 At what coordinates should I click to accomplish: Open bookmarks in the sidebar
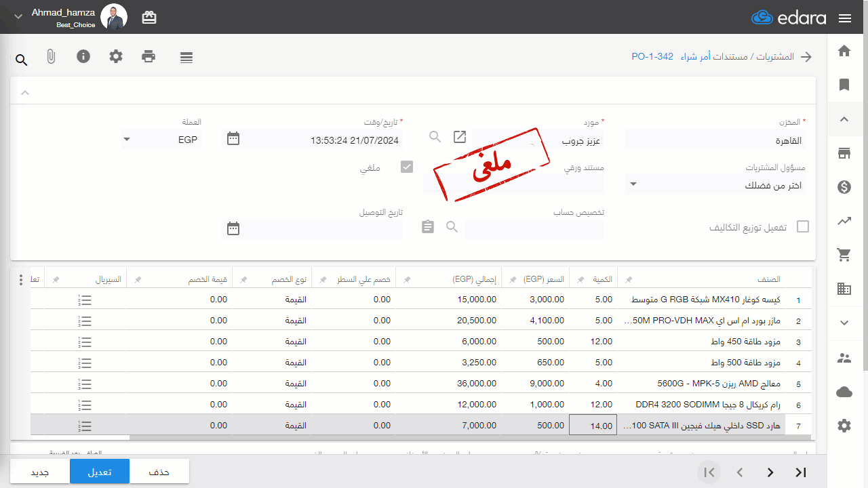844,85
